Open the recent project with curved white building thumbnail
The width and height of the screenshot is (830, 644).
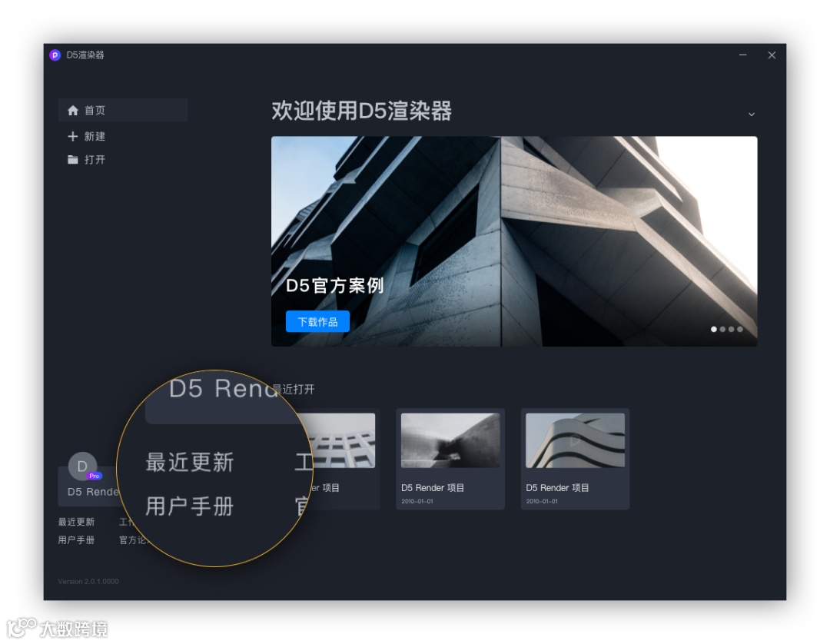(576, 459)
